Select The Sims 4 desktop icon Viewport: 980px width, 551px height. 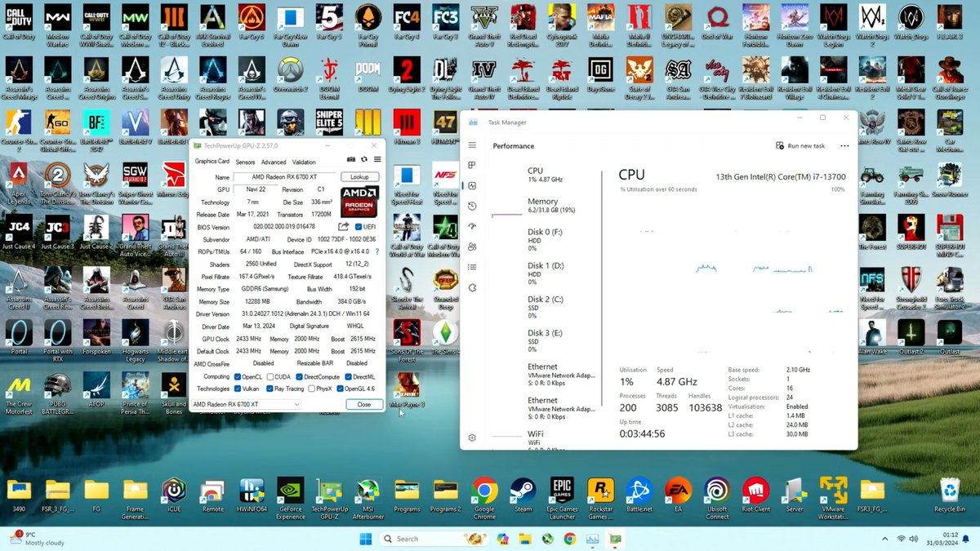point(446,336)
